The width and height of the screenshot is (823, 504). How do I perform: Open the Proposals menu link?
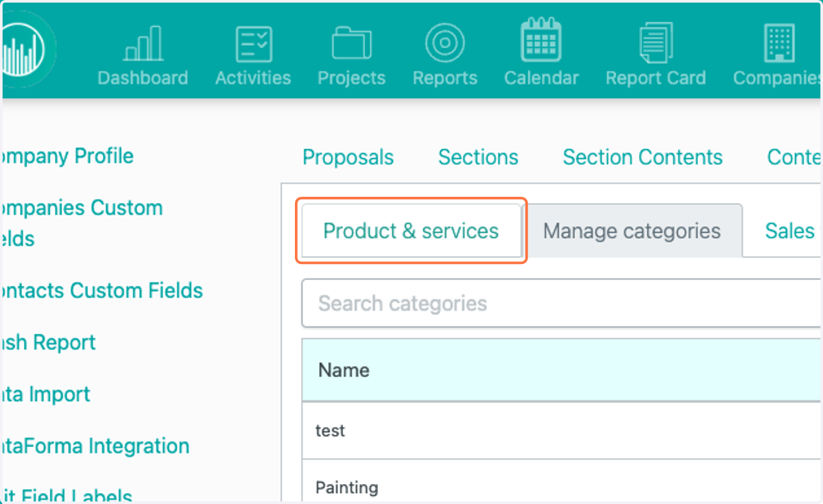point(348,157)
